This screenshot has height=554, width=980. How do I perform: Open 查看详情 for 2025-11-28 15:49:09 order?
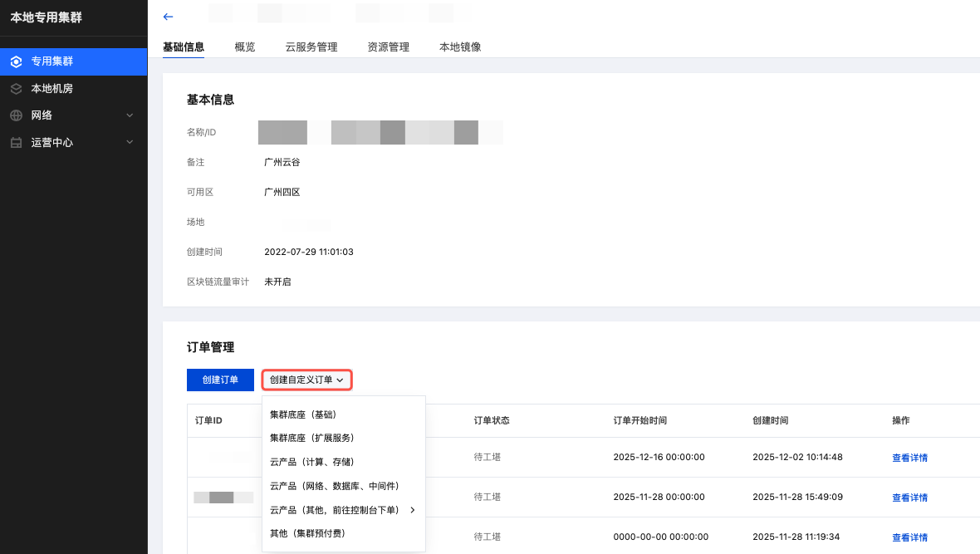coord(909,498)
